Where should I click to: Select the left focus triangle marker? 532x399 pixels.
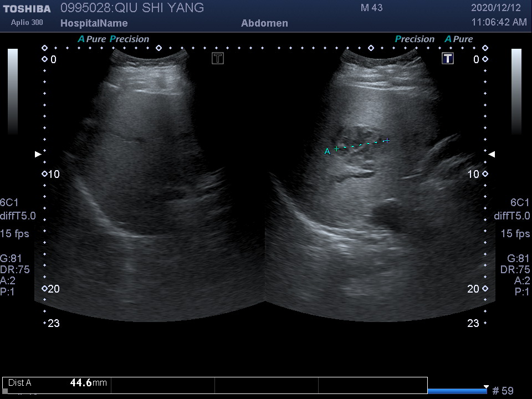pyautogui.click(x=38, y=155)
